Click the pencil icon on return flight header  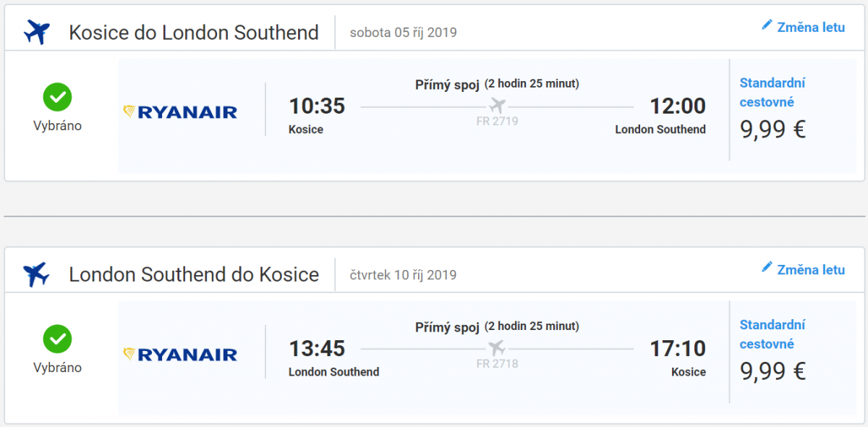click(767, 268)
